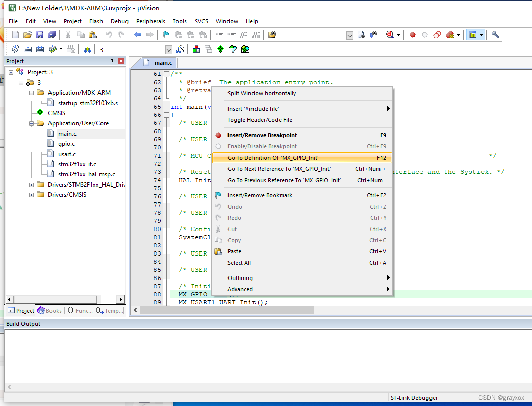This screenshot has width=532, height=406.
Task: Open the "Insert '#include file'" submenu
Action: (302, 109)
